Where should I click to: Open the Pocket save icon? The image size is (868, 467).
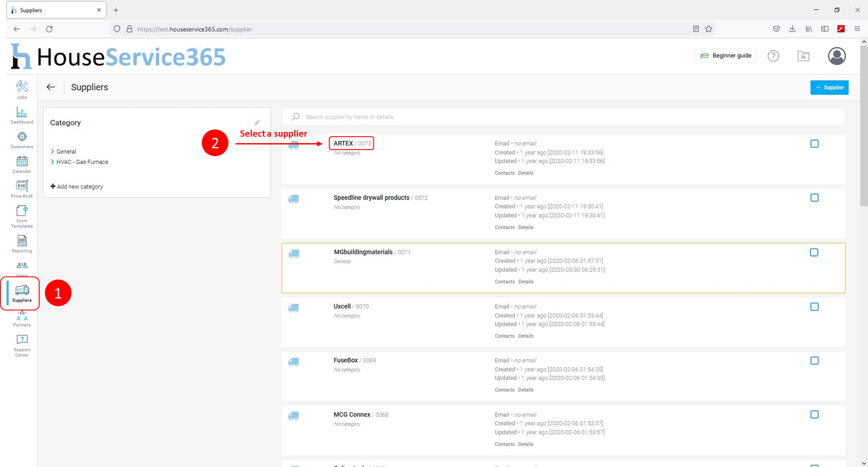(x=776, y=29)
